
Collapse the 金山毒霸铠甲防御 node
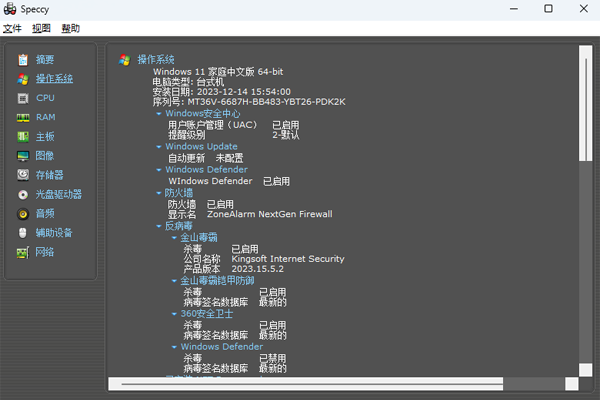[174, 281]
